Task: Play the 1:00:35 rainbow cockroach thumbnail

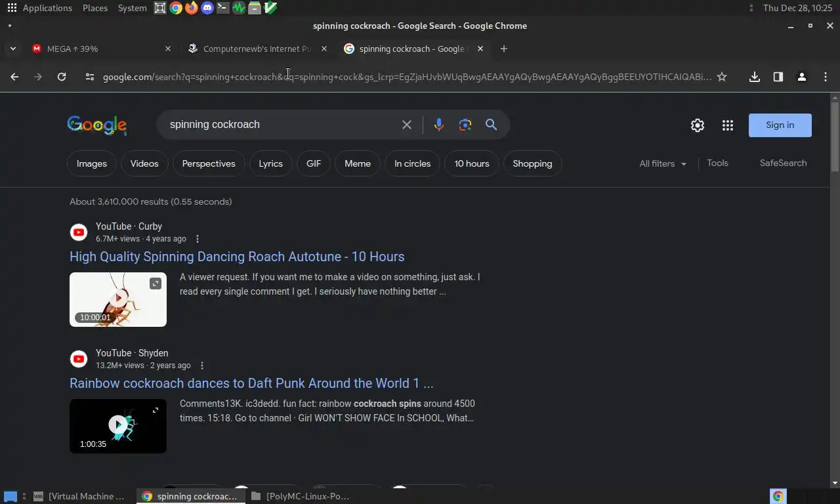Action: (118, 426)
